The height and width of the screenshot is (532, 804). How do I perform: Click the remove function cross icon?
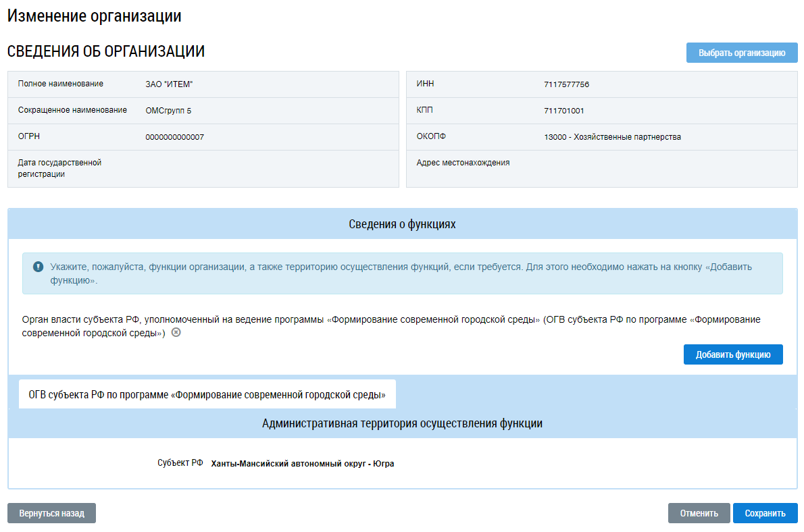click(176, 333)
